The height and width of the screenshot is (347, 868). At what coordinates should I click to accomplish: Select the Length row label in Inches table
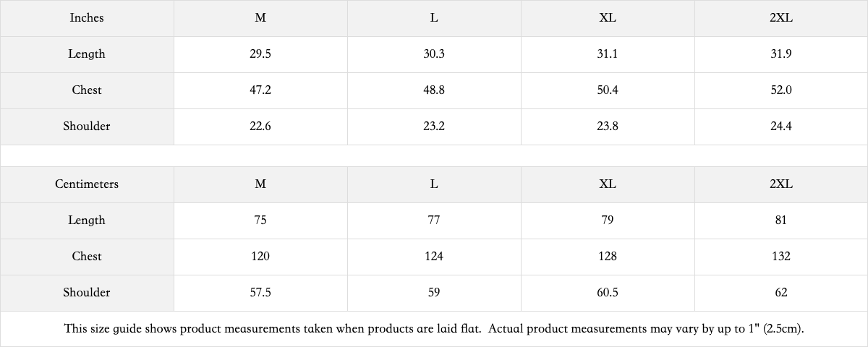pyautogui.click(x=87, y=54)
